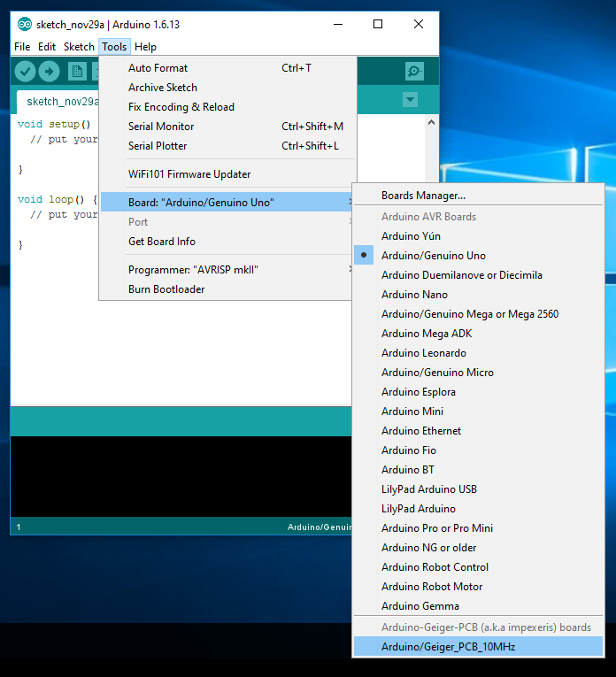Close the Tools menu

click(114, 47)
